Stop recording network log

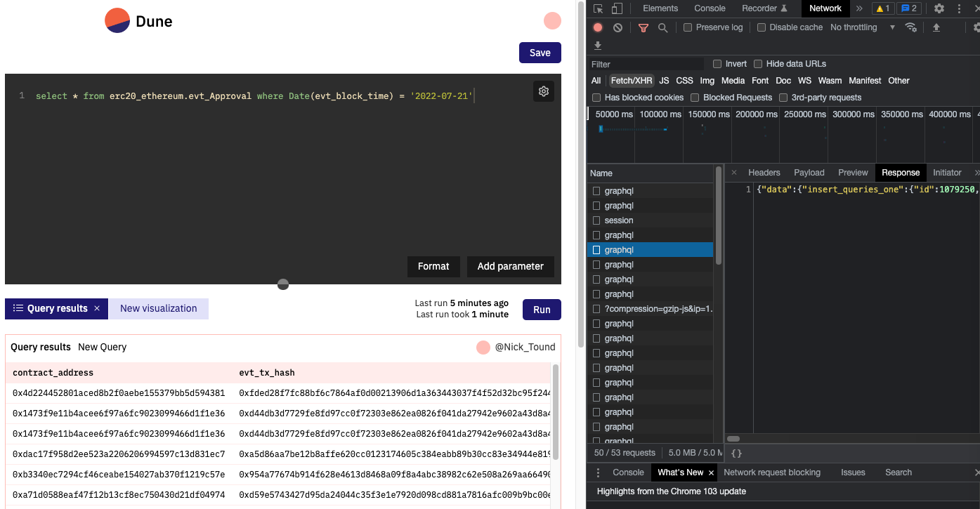click(x=598, y=27)
